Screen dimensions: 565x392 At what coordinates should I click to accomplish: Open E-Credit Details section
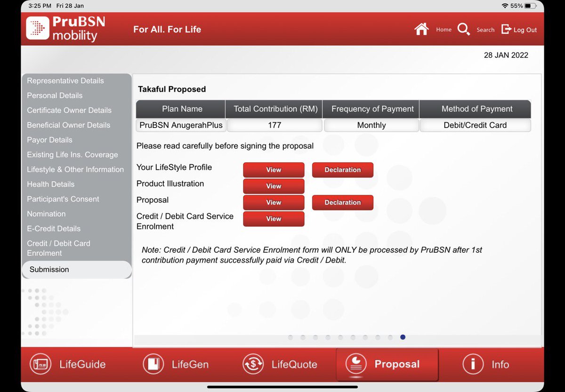click(x=54, y=229)
